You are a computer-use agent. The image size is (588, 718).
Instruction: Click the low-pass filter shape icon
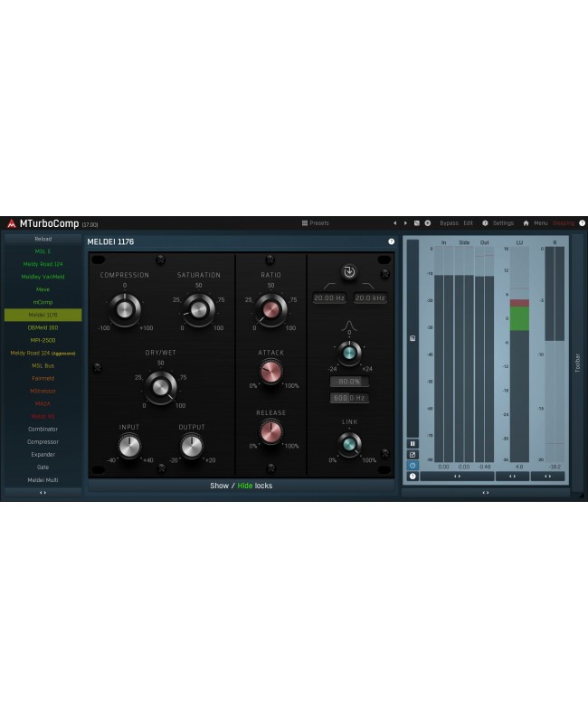tap(368, 286)
